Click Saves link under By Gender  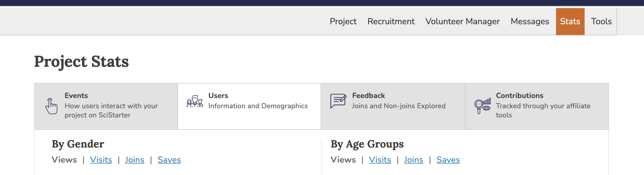pyautogui.click(x=169, y=160)
